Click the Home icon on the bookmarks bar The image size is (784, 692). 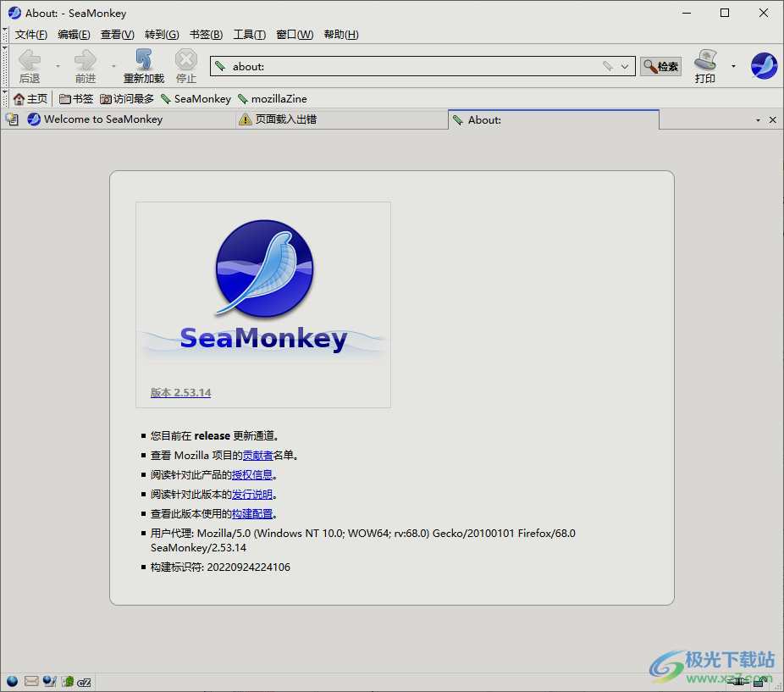tap(19, 99)
